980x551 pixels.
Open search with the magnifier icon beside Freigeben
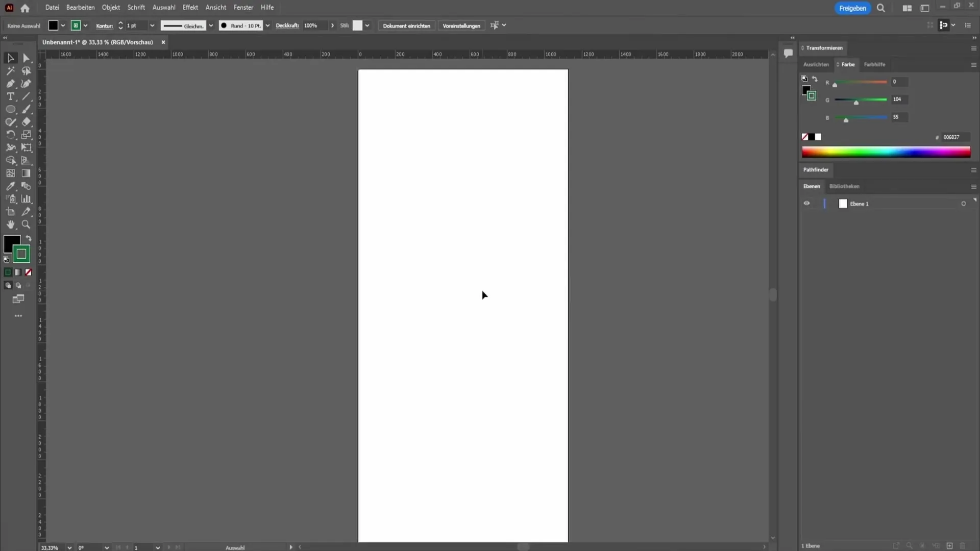pos(881,8)
